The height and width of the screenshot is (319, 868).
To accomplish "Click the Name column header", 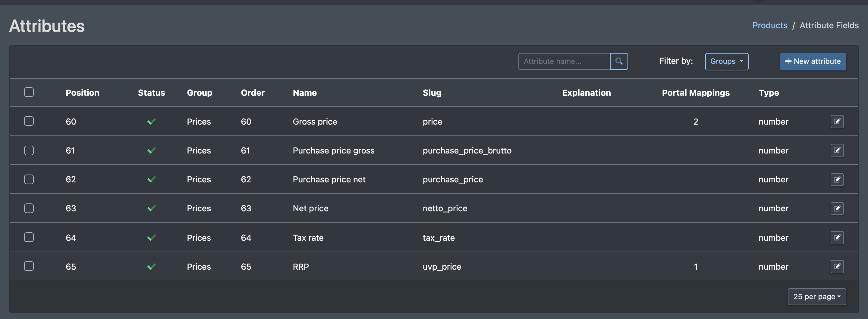I will (305, 92).
